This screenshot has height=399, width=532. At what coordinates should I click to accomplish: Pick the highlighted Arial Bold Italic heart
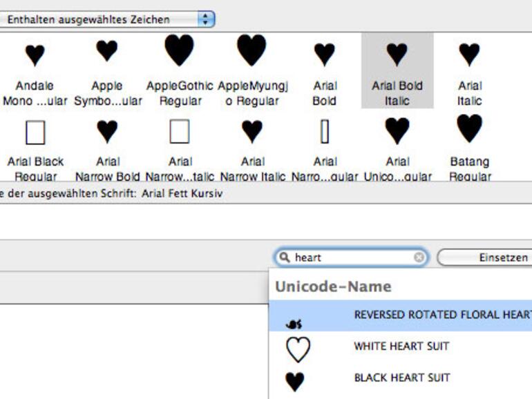(397, 55)
